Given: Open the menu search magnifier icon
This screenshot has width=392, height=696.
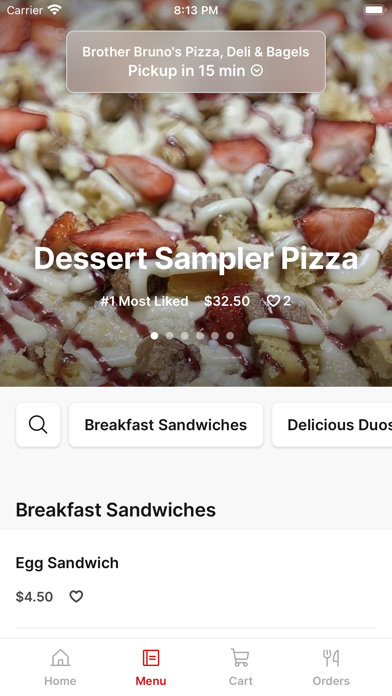Looking at the screenshot, I should (38, 425).
